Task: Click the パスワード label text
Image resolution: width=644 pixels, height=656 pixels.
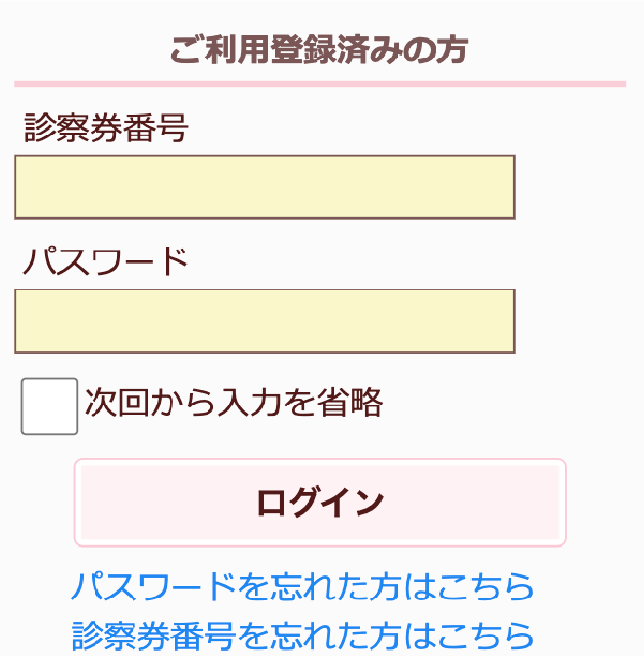Action: [x=105, y=262]
